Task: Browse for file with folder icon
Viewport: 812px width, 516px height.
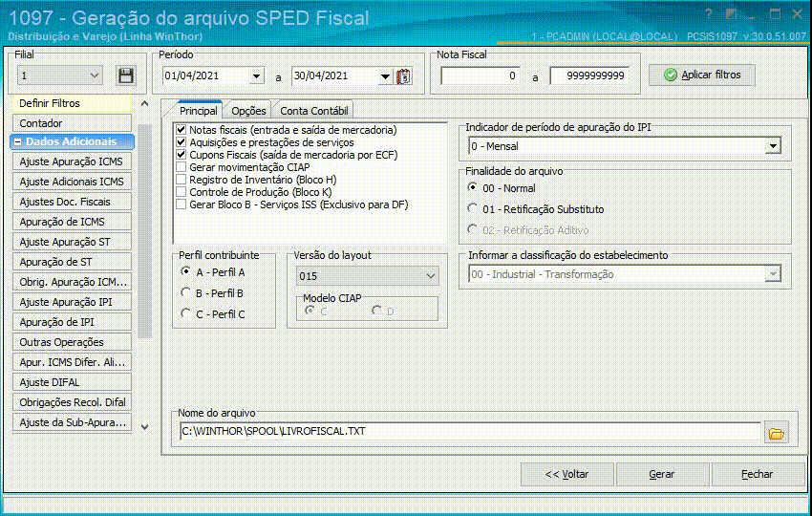Action: pos(776,433)
